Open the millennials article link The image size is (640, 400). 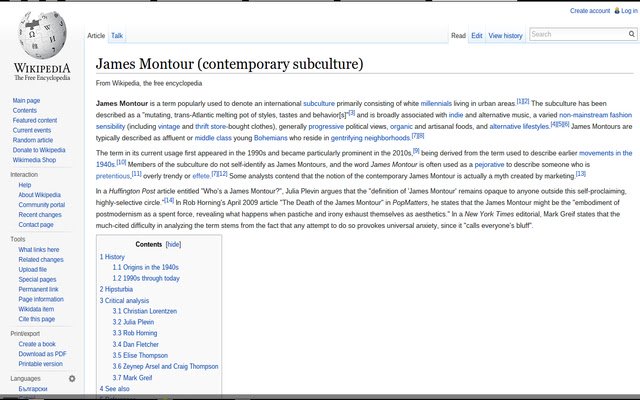coord(436,104)
